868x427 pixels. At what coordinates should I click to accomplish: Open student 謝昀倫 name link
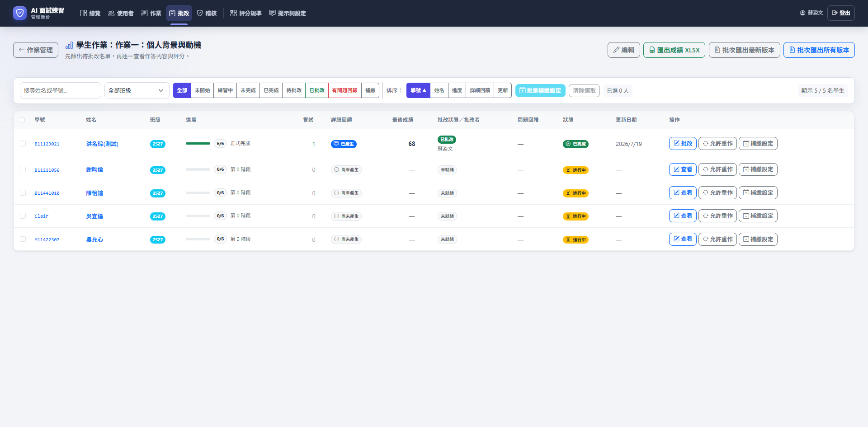click(94, 169)
